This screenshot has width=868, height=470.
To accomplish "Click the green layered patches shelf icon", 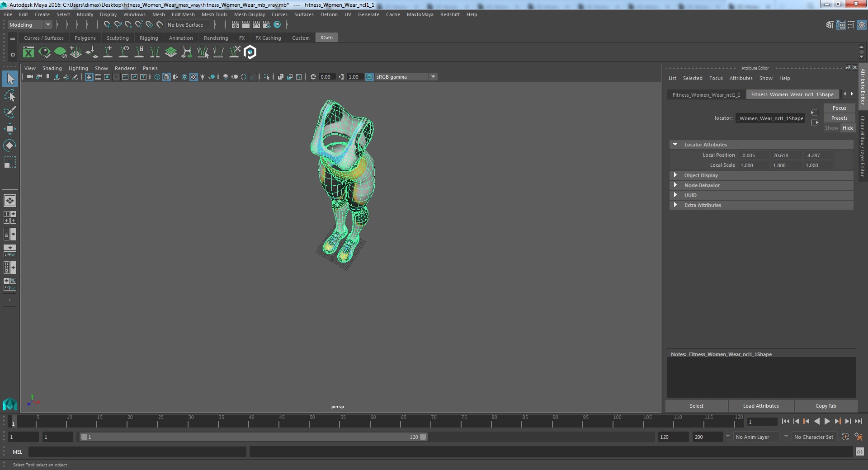I will (x=171, y=52).
